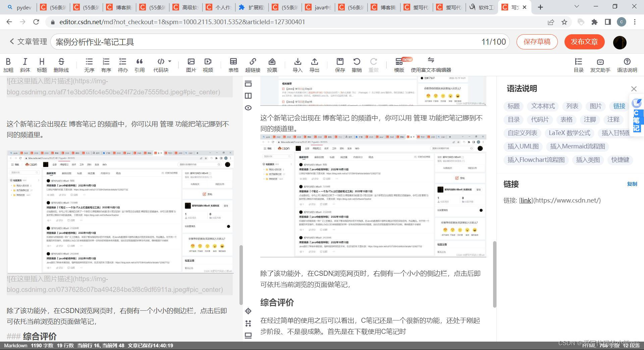Insert a hyperlink (超链接)
The width and height of the screenshot is (644, 350).
click(253, 65)
